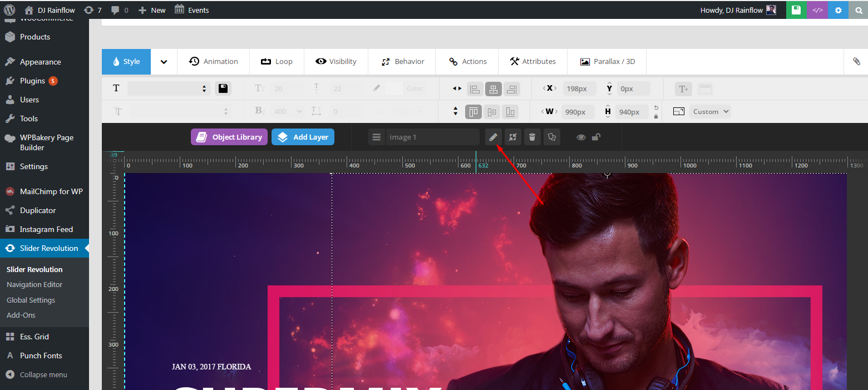
Task: Click the reset size arrows icon
Action: [512, 137]
